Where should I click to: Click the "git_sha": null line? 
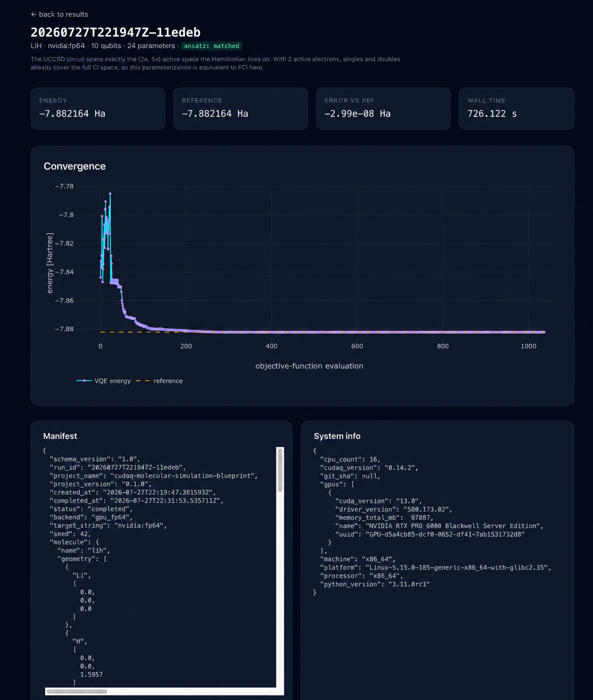coord(350,476)
